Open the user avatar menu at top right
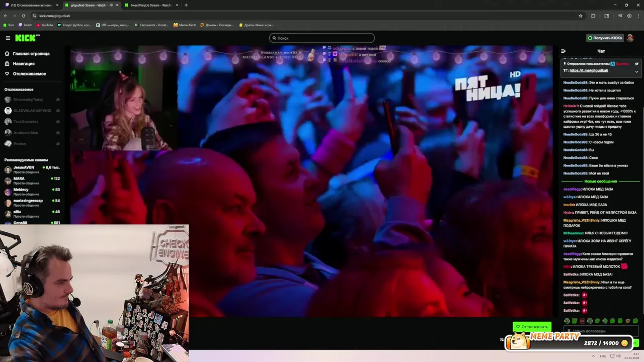 click(630, 38)
